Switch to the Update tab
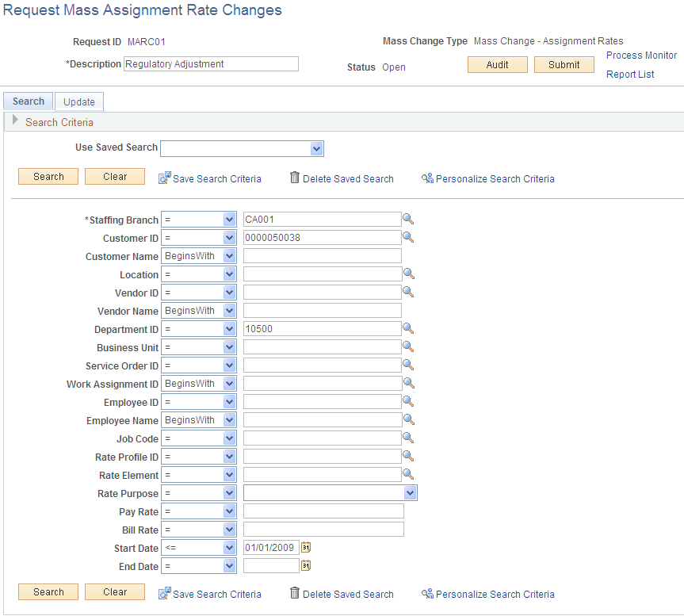The image size is (684, 616). pyautogui.click(x=78, y=101)
